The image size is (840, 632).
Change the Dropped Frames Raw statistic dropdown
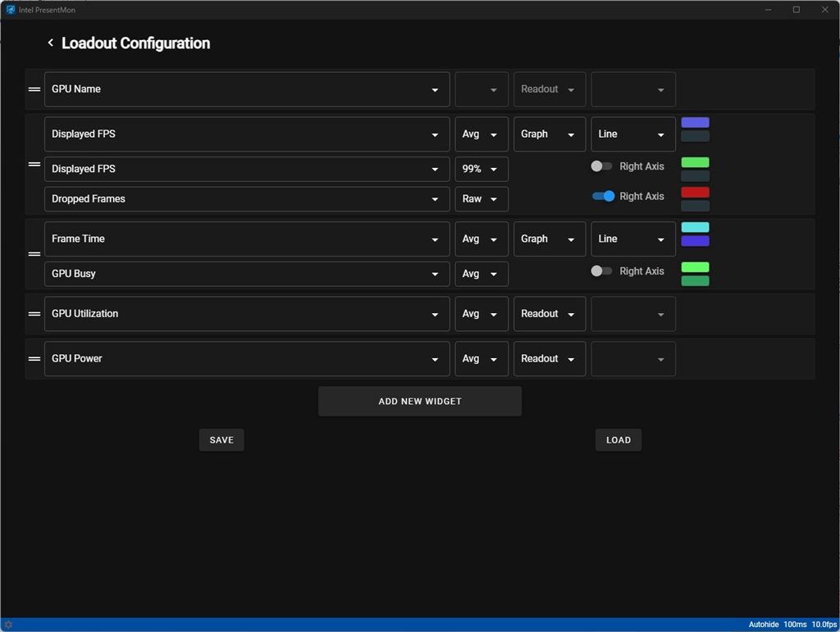(x=482, y=199)
